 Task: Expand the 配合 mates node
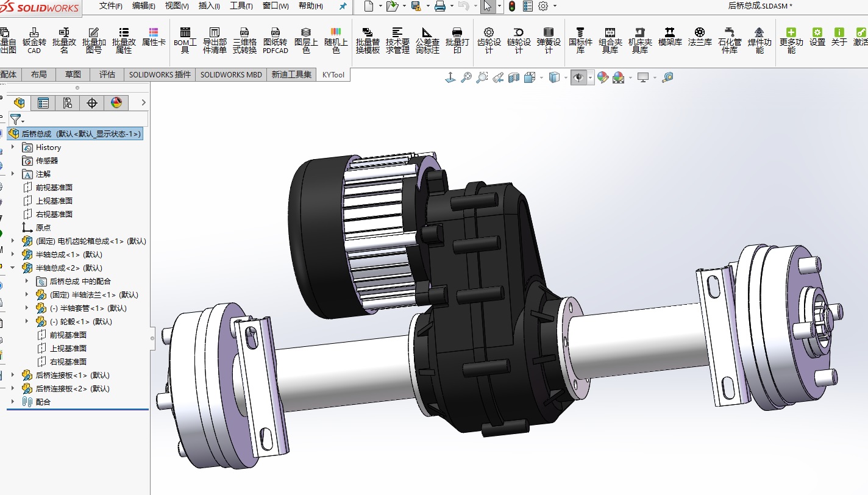point(13,402)
